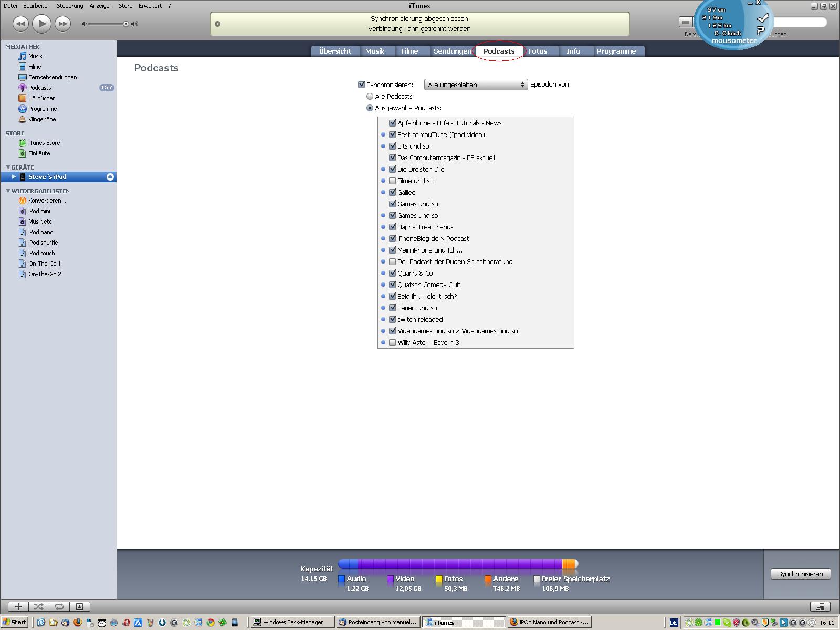Switch to Windows Task-Manager in taskbar
The height and width of the screenshot is (630, 840).
(x=292, y=622)
